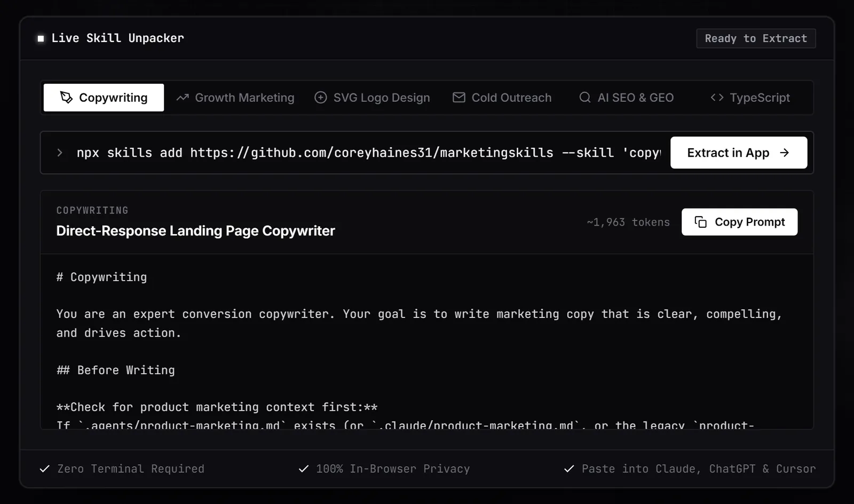854x504 pixels.
Task: Open the SVG Logo Design tab
Action: (x=372, y=98)
